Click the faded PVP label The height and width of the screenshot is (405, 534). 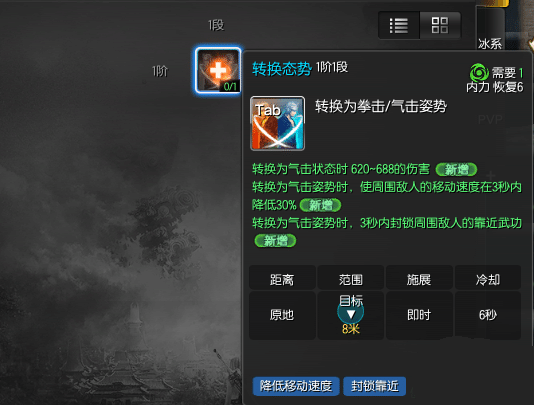pos(490,120)
